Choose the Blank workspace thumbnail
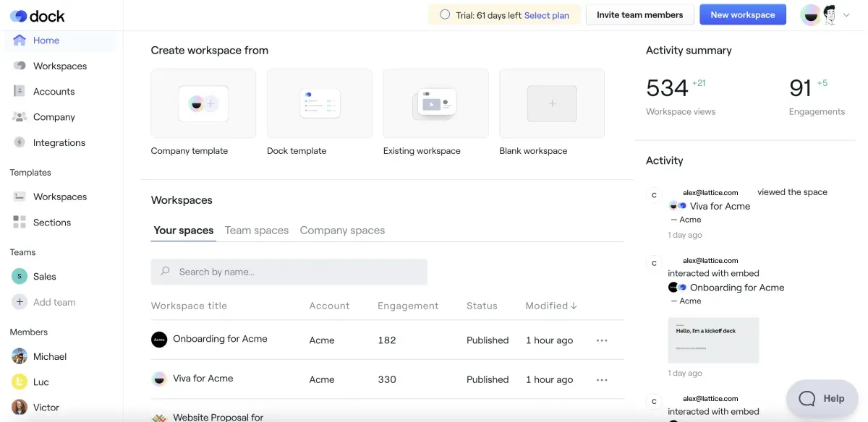The height and width of the screenshot is (422, 868). (x=552, y=103)
